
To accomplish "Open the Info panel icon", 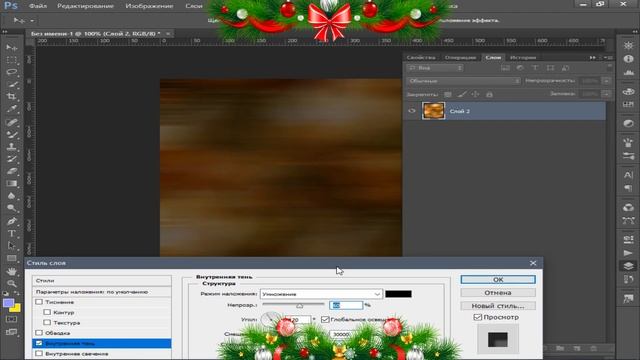I will [628, 59].
